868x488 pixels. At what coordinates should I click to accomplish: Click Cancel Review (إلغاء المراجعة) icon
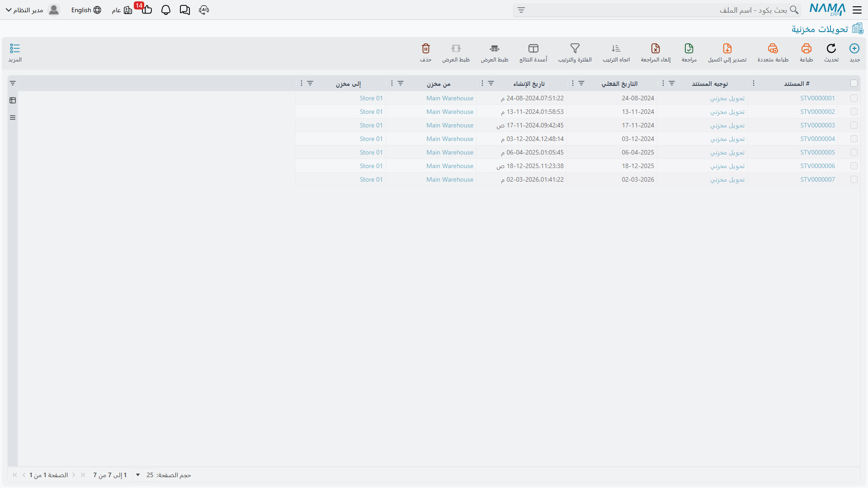pos(656,48)
